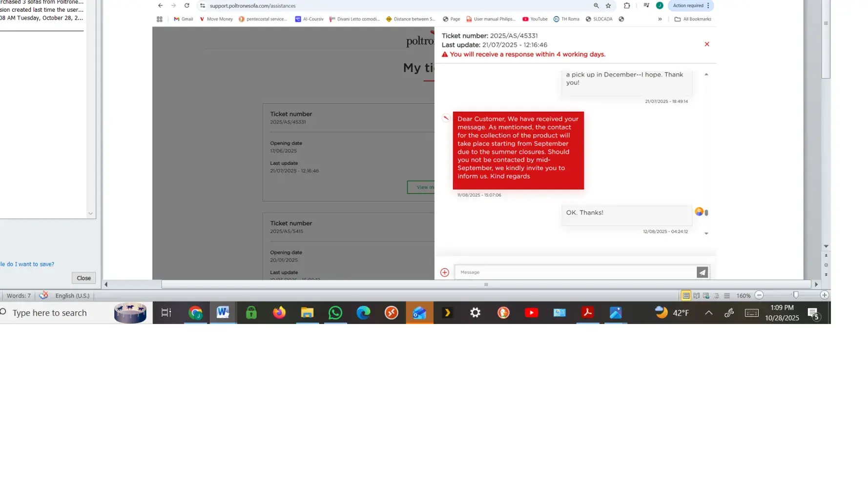Open the Move Money bookmark
Viewport: 868px width, 488px height.
pos(216,19)
